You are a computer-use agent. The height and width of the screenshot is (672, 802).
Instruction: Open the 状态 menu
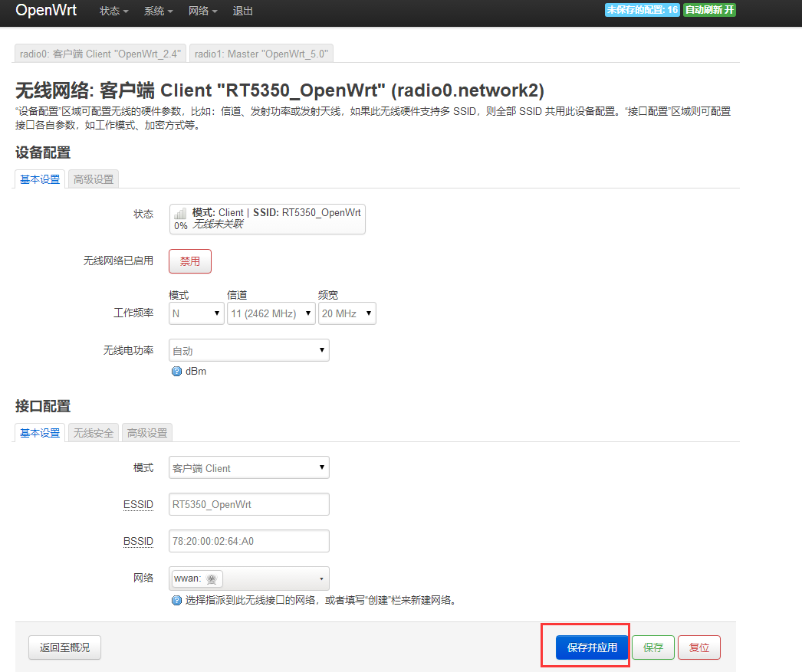(113, 11)
